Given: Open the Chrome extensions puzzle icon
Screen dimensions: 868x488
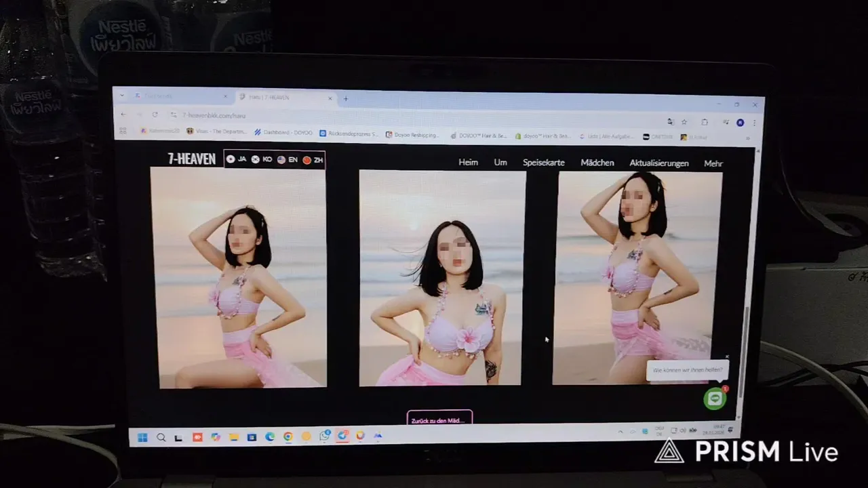Looking at the screenshot, I should click(705, 122).
